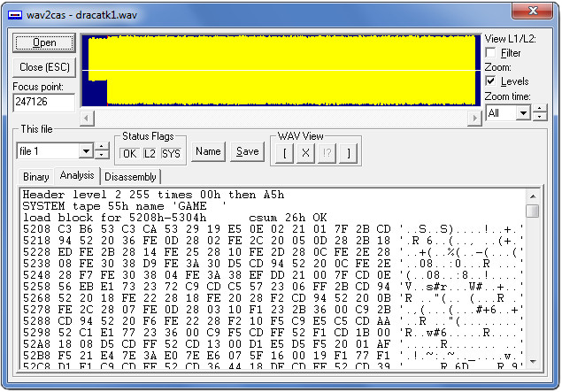
Task: Increment the file selector spinner up
Action: (x=102, y=147)
